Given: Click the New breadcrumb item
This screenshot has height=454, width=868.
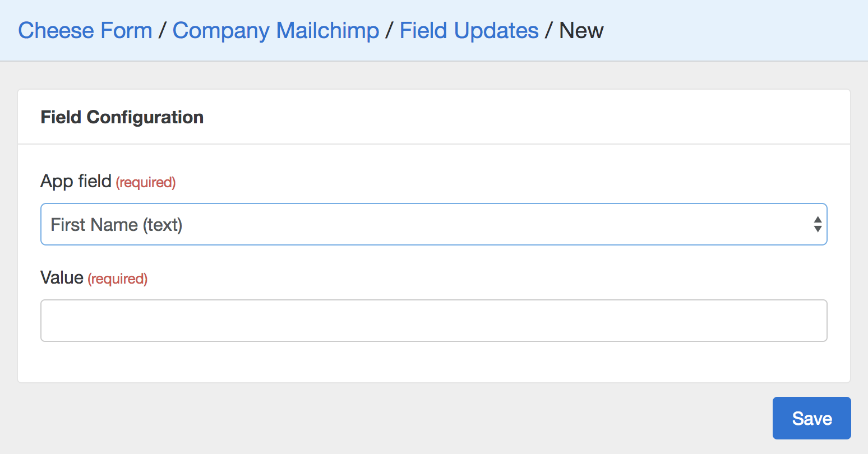Looking at the screenshot, I should point(581,31).
